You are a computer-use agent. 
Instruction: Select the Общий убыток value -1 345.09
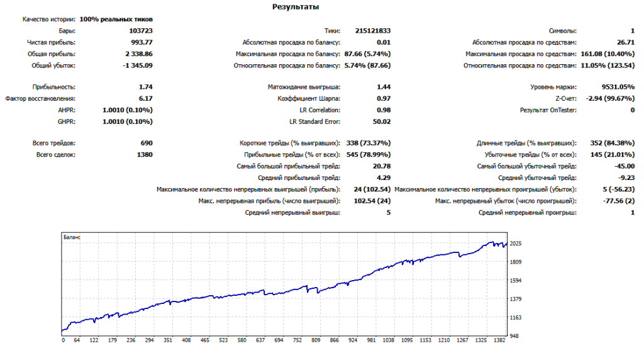[136, 65]
